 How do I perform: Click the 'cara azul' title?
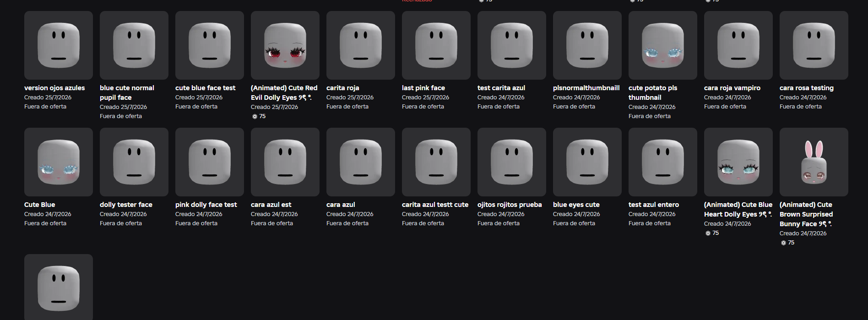pyautogui.click(x=341, y=205)
